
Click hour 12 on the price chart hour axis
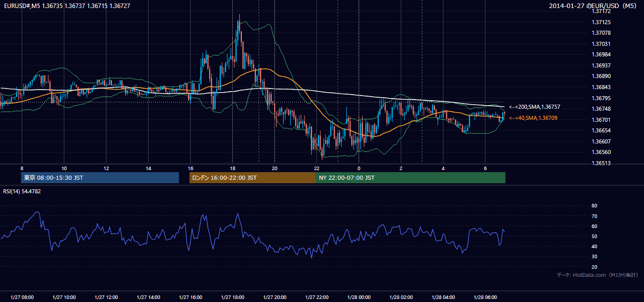click(106, 168)
